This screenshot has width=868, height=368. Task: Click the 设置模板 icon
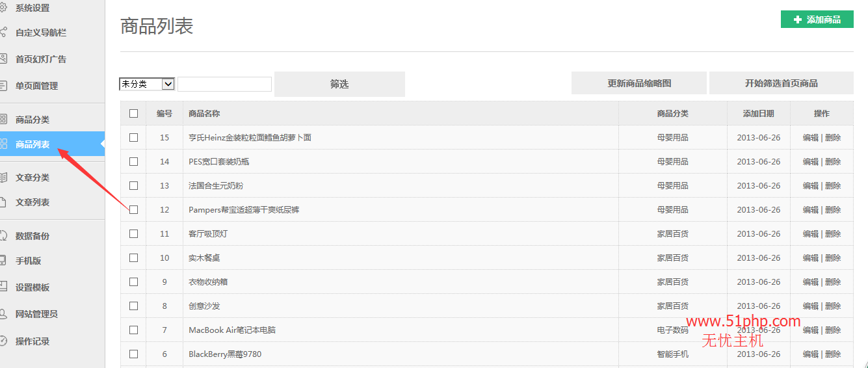click(3, 287)
